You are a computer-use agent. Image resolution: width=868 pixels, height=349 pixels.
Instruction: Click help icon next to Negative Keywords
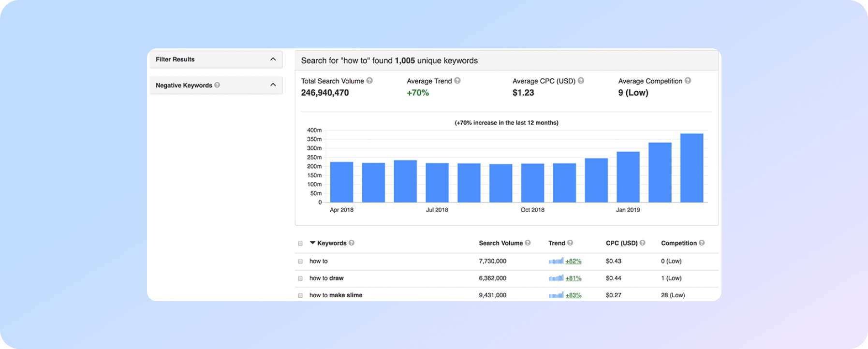(217, 85)
